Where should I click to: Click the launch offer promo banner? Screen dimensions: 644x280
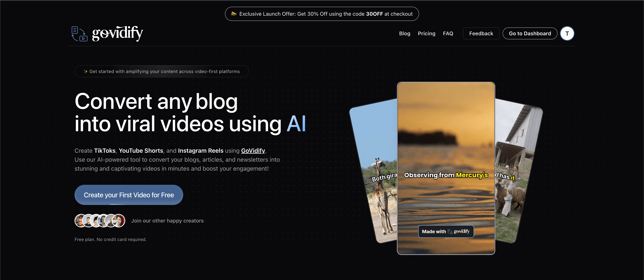click(322, 14)
